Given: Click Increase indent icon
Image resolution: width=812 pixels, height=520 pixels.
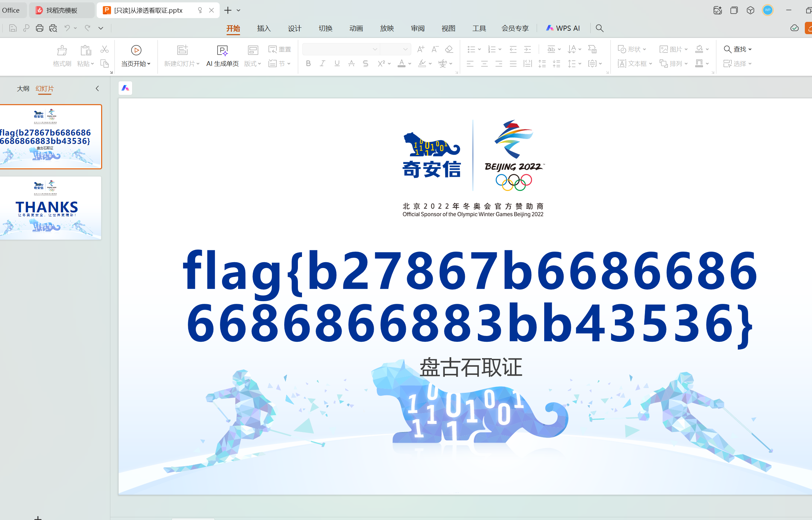Looking at the screenshot, I should point(527,50).
